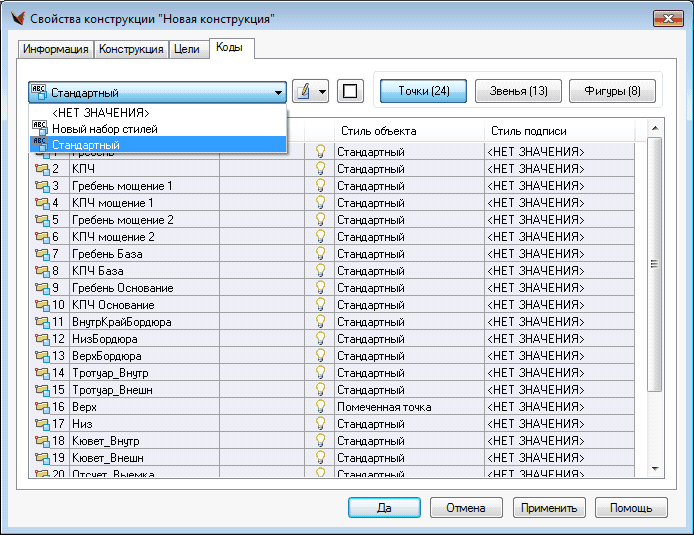The width and height of the screenshot is (694, 535).
Task: Click the edit style set pencil icon
Action: click(304, 92)
